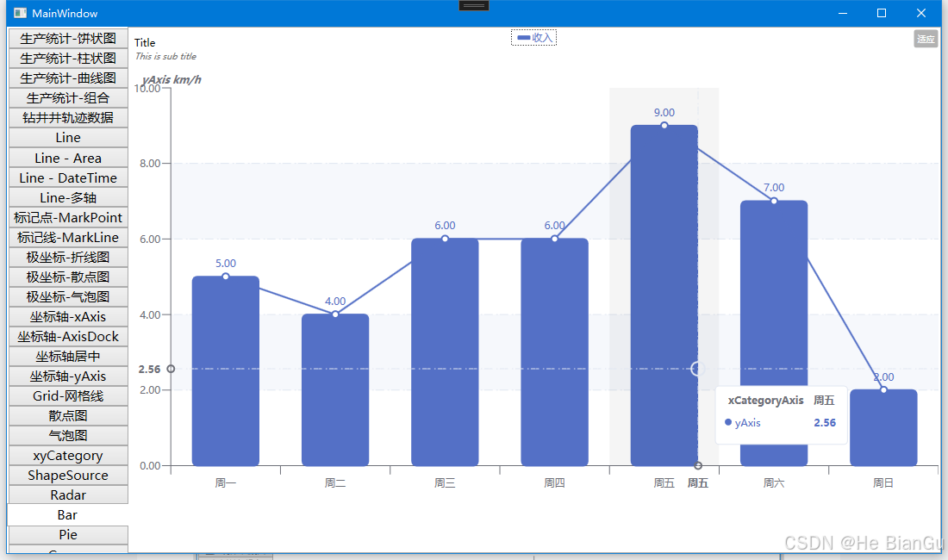Image resolution: width=948 pixels, height=560 pixels.
Task: Click the 'This is sub title' text
Action: (x=165, y=56)
